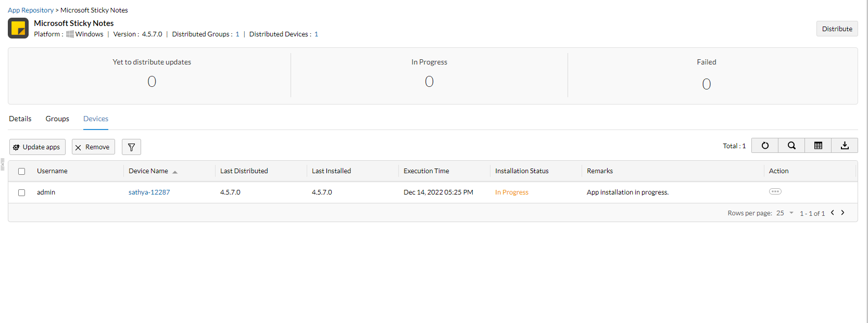
Task: Click the sort arrow beside Device Name
Action: click(x=175, y=172)
